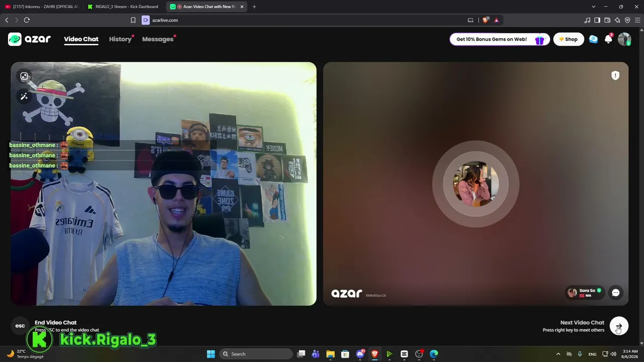Click the blue chat bubbles icon
Image resolution: width=644 pixels, height=362 pixels.
[594, 39]
